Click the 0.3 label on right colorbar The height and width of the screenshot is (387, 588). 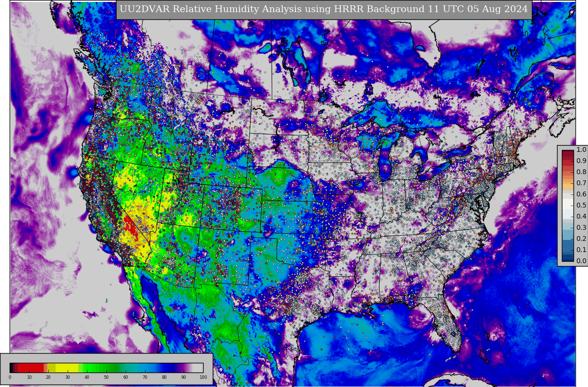(581, 227)
